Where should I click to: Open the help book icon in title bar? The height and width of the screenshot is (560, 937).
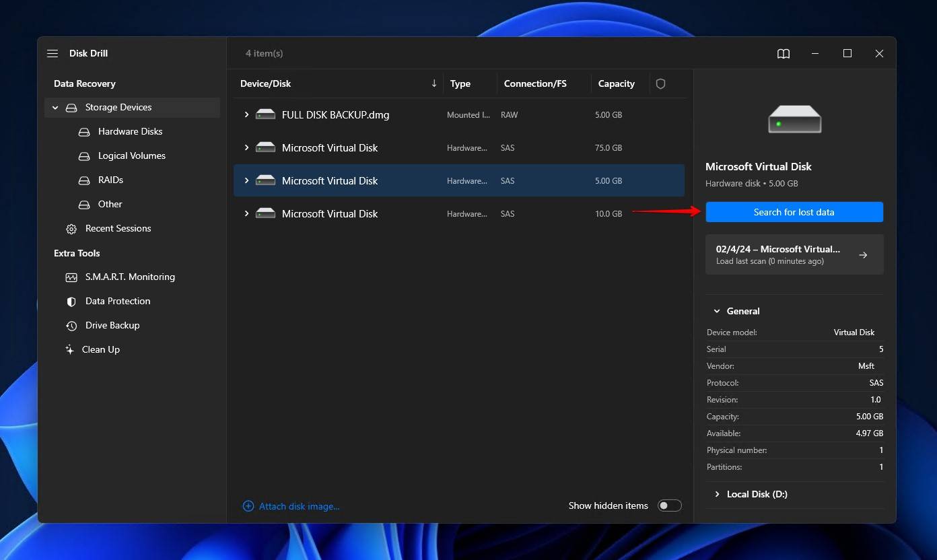click(x=784, y=54)
